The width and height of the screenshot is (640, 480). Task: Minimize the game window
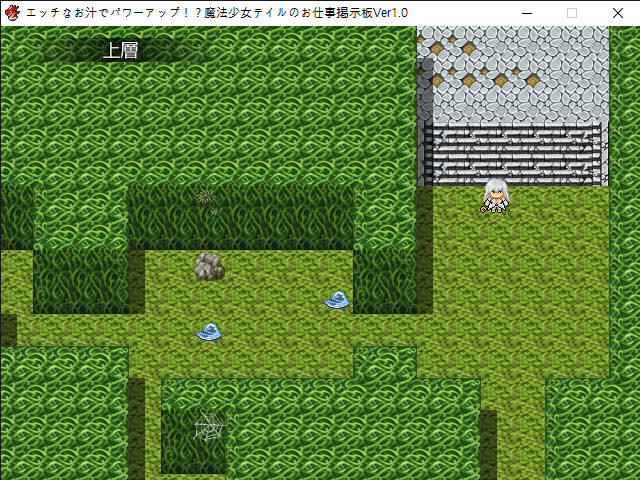click(x=527, y=13)
